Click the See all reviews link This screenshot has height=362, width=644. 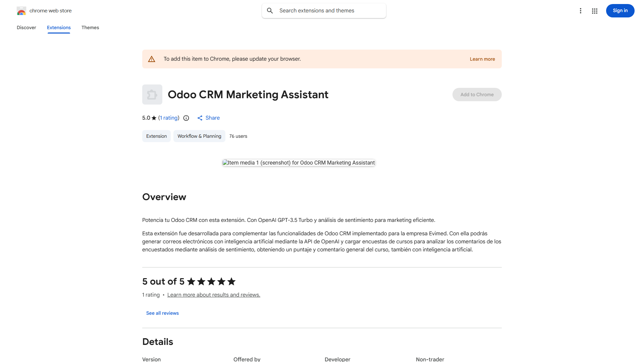tap(162, 313)
